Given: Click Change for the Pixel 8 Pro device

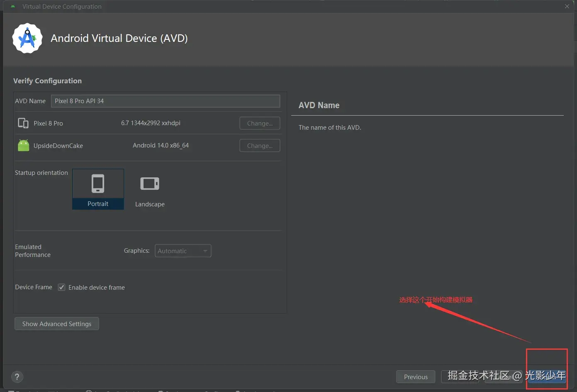Looking at the screenshot, I should point(260,123).
